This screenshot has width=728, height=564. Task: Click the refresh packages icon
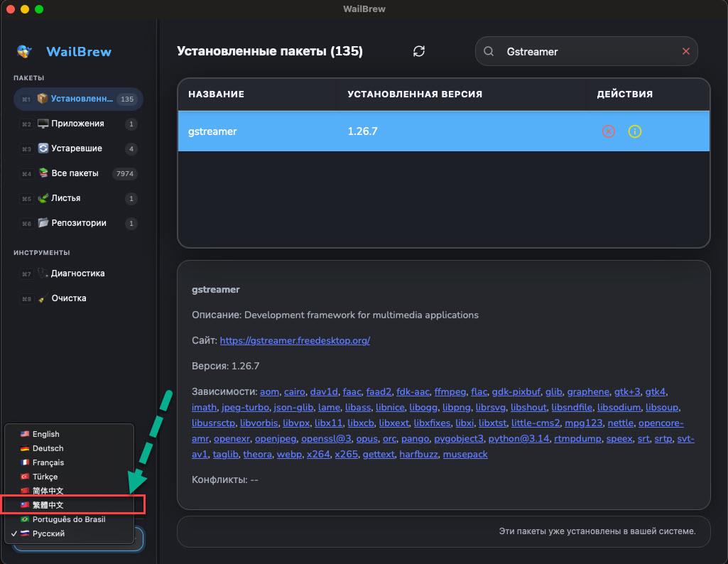click(419, 51)
